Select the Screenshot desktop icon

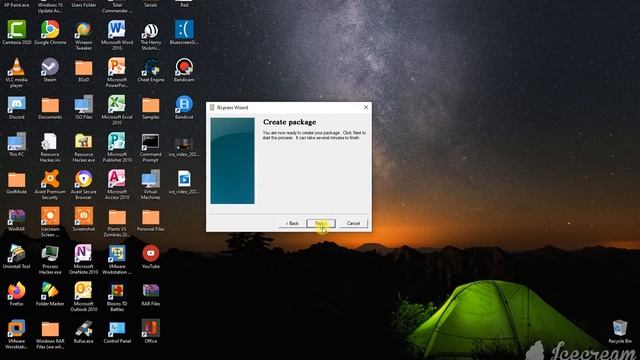point(84,216)
